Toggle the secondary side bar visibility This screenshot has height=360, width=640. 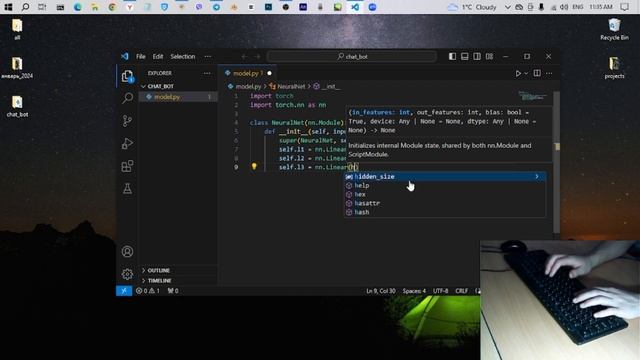pyautogui.click(x=477, y=56)
